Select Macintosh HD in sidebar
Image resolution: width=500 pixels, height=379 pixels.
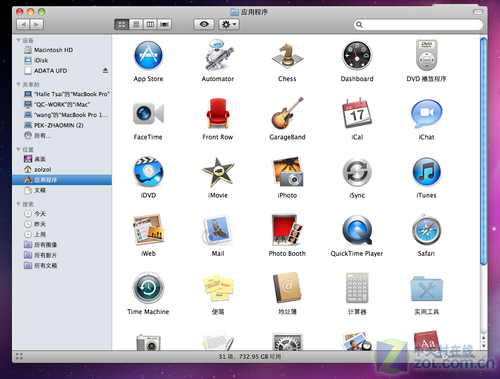coord(62,50)
